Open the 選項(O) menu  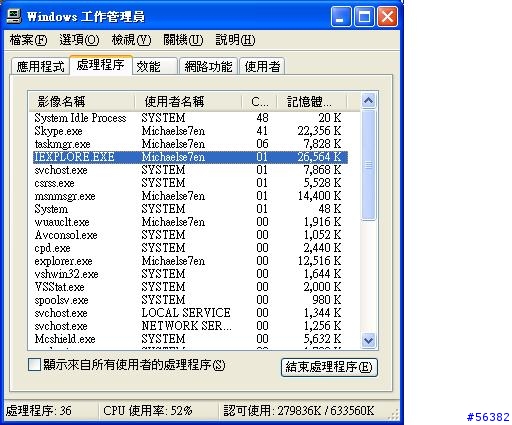coord(79,40)
